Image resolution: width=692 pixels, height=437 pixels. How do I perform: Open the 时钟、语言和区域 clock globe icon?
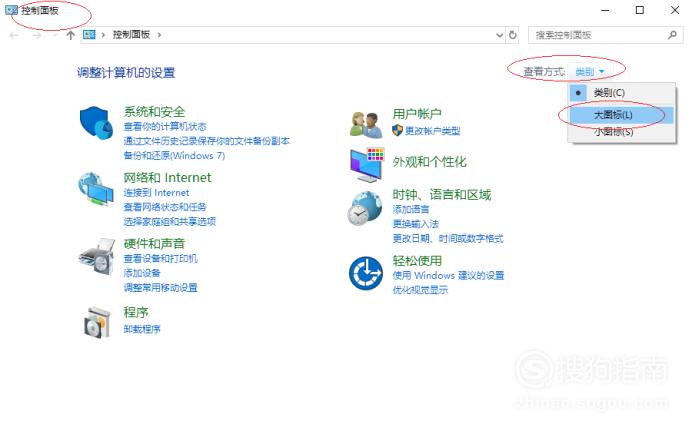click(x=365, y=208)
